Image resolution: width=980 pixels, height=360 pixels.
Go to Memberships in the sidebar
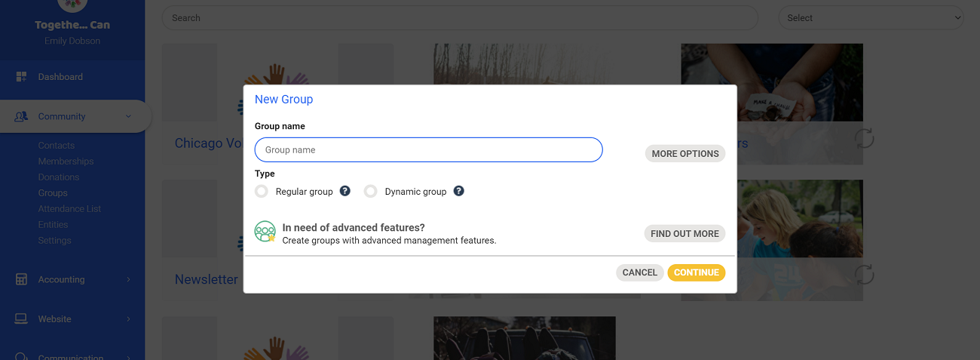66,162
